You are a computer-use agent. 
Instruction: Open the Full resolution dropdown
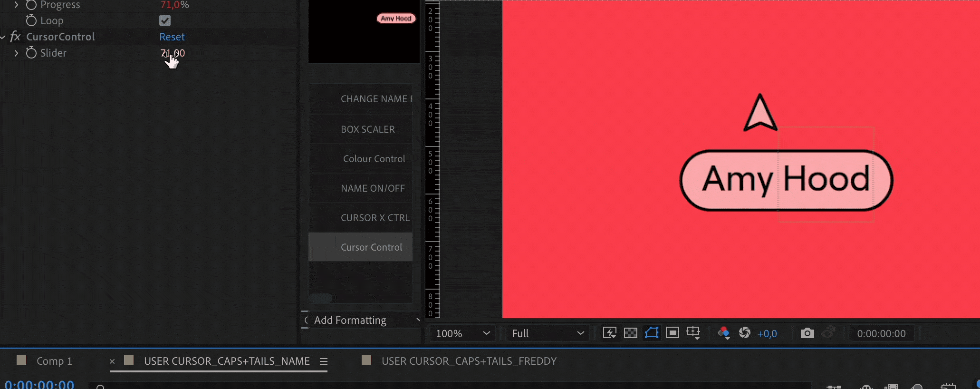coord(547,333)
